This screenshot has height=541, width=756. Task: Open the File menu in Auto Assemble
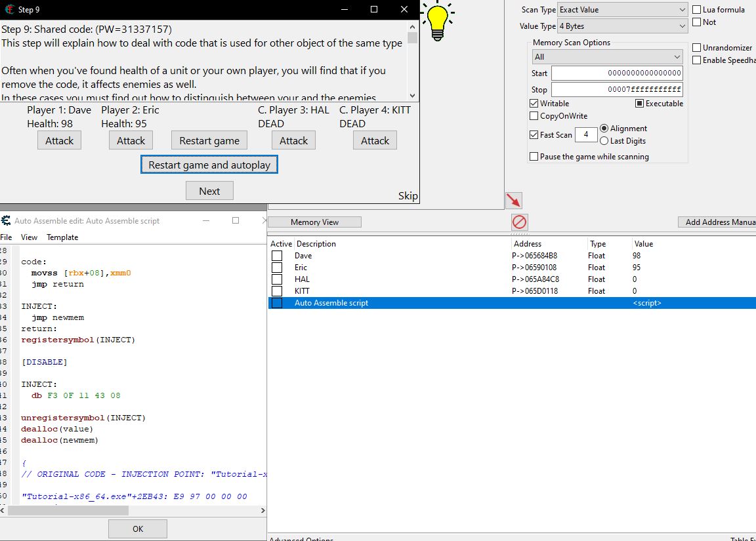(x=6, y=237)
